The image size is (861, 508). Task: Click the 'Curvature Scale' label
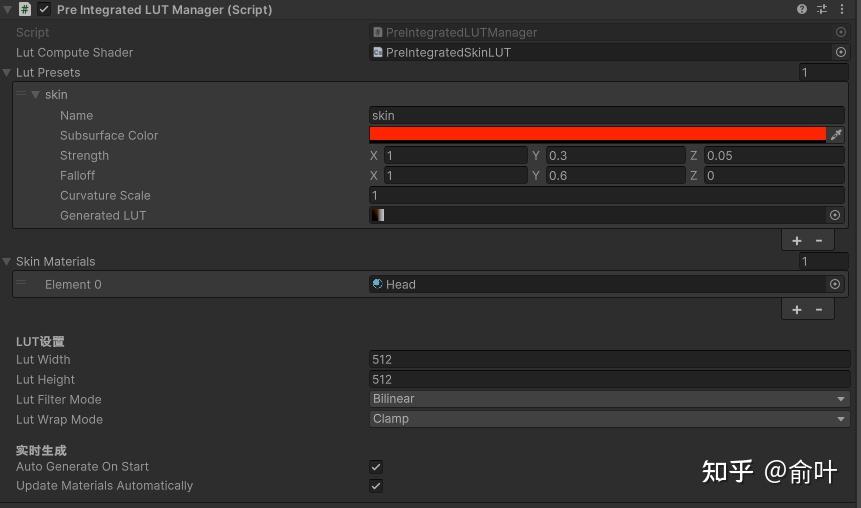pyautogui.click(x=105, y=196)
